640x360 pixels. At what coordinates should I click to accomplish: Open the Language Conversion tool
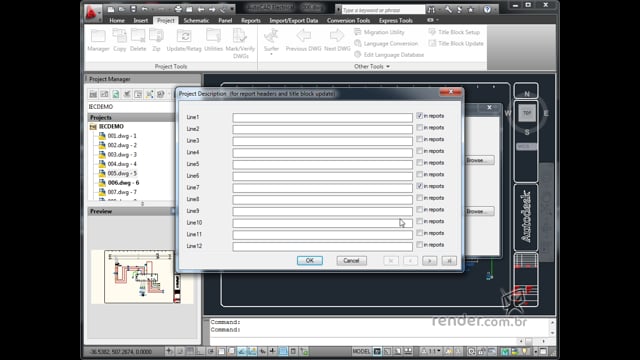click(386, 43)
